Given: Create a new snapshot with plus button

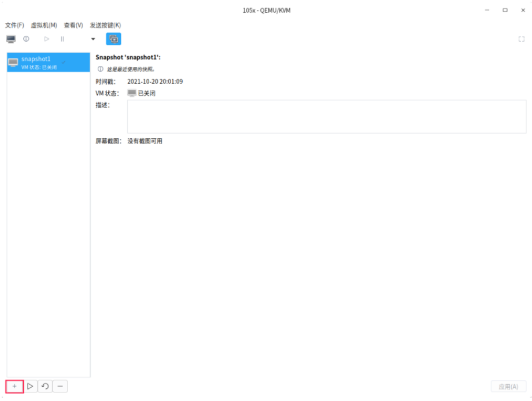Looking at the screenshot, I should 14,387.
